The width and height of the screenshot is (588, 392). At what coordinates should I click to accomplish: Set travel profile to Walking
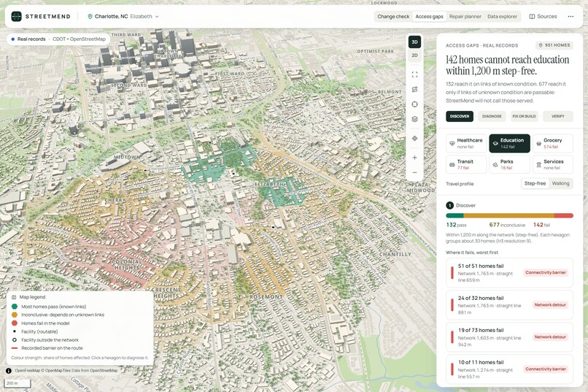pos(560,183)
